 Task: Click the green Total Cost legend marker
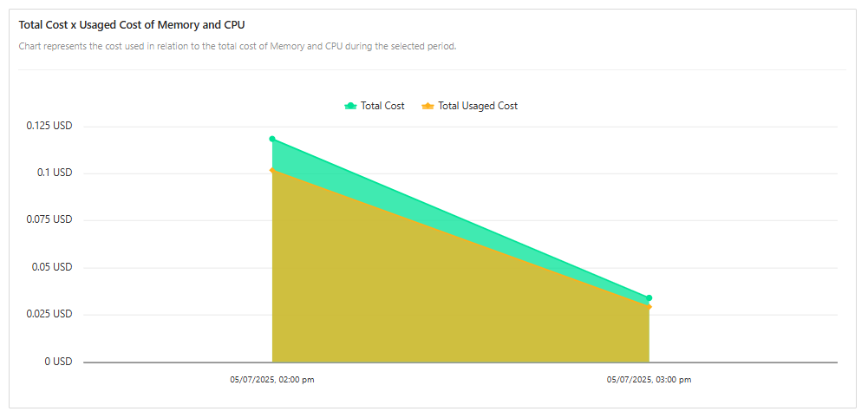[x=350, y=106]
